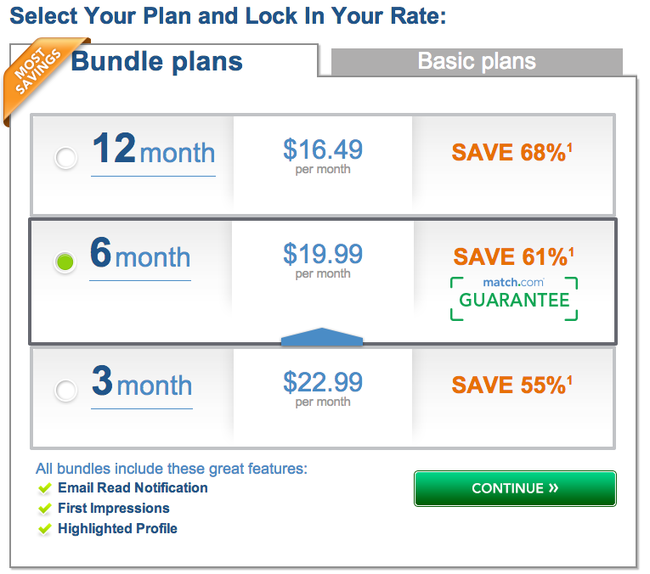Click the $19.99 per month price

tap(323, 261)
